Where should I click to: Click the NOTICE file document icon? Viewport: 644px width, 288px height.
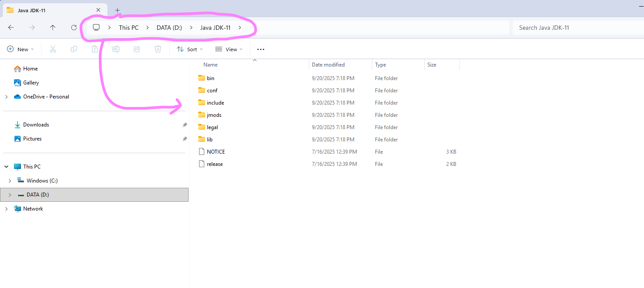(x=202, y=151)
